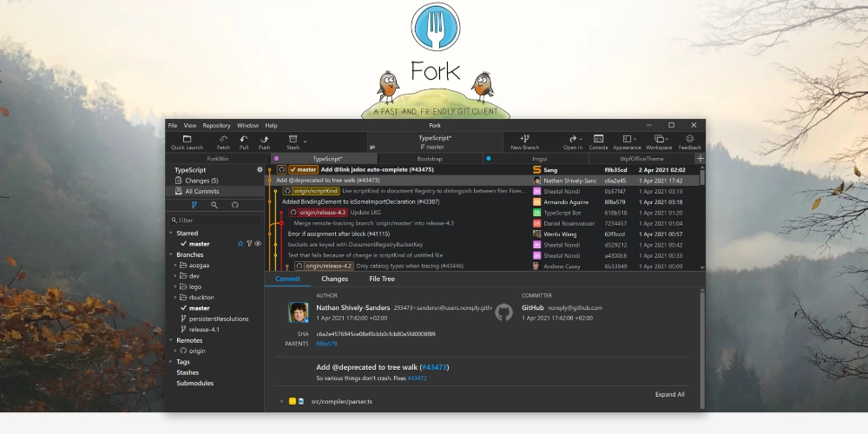Open the Workspace dropdown arrow
868x434 pixels.
click(667, 139)
